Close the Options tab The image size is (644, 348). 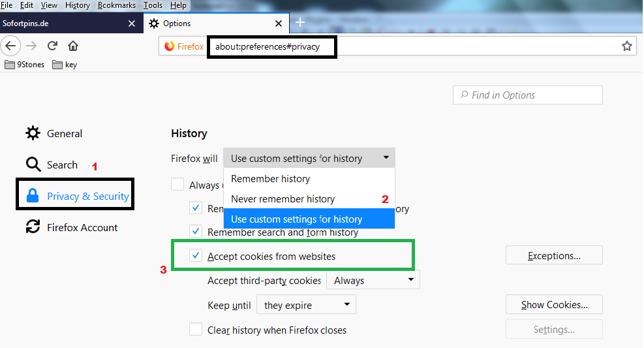(x=279, y=24)
